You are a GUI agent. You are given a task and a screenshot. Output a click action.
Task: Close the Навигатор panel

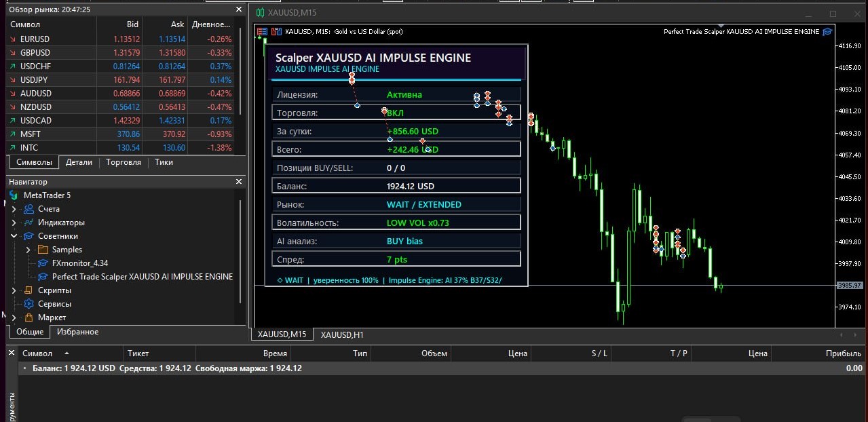click(238, 182)
